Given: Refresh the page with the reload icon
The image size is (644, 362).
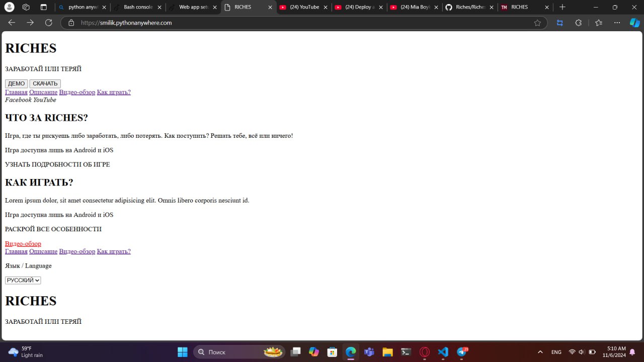Looking at the screenshot, I should click(49, 23).
